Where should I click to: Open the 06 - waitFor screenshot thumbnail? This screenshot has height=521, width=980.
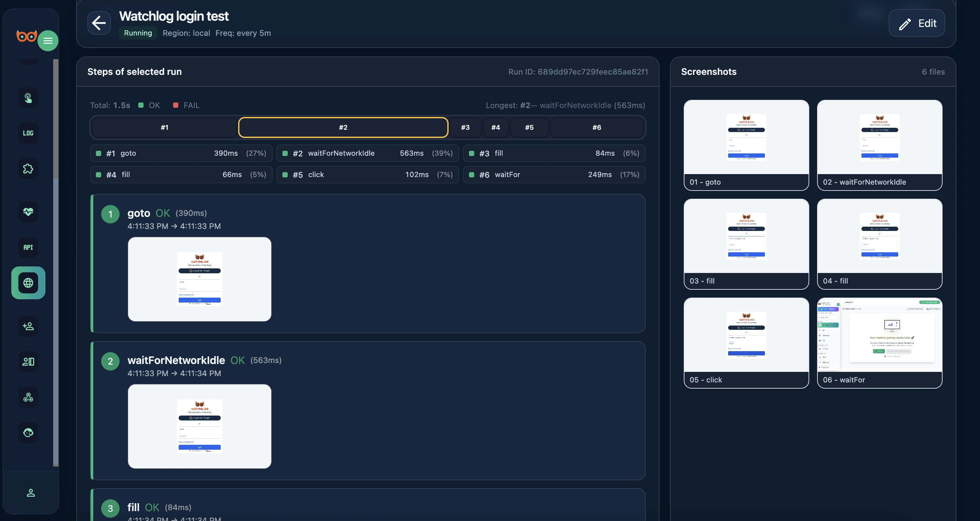pos(880,343)
